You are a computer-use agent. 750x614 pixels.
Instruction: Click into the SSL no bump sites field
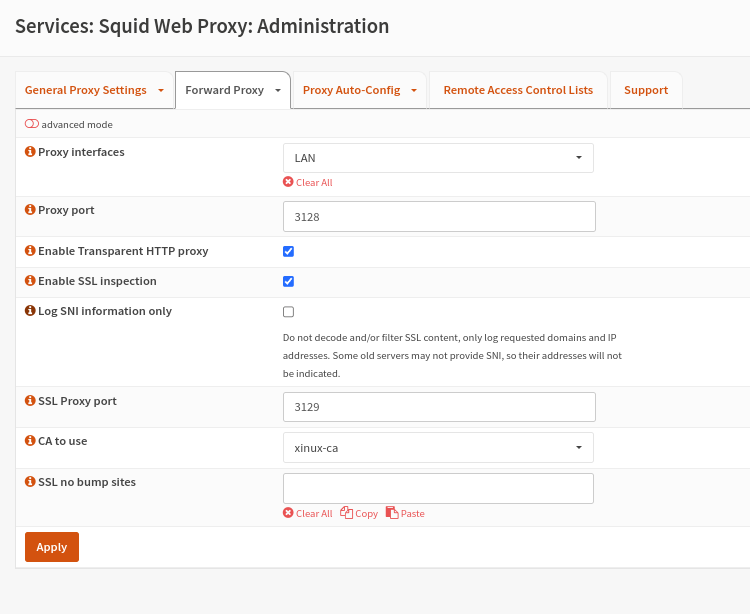click(438, 488)
